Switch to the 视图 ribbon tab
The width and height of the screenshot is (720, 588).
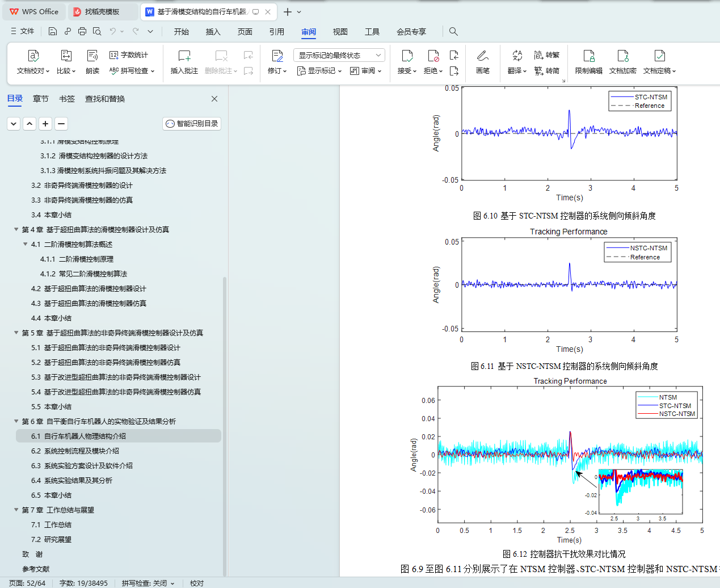pyautogui.click(x=340, y=32)
